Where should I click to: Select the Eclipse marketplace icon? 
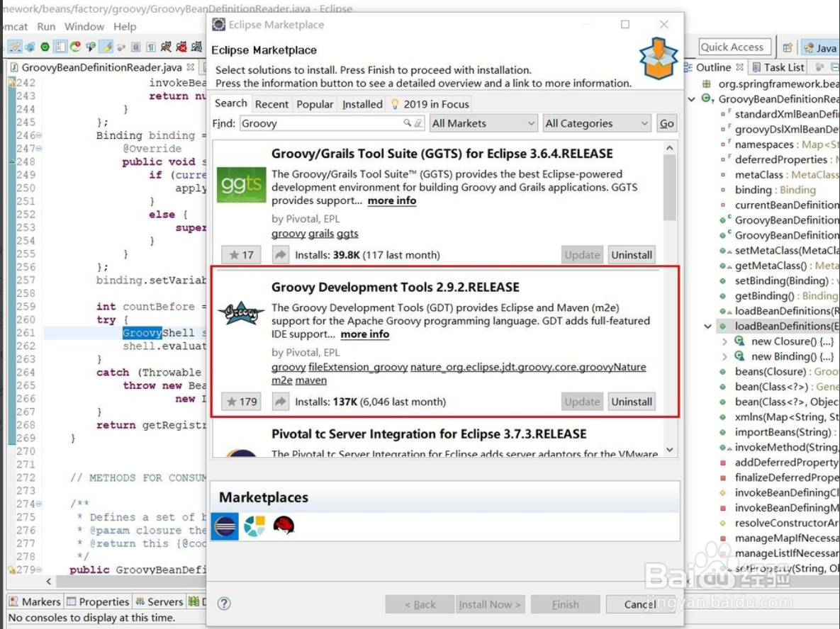click(x=225, y=526)
